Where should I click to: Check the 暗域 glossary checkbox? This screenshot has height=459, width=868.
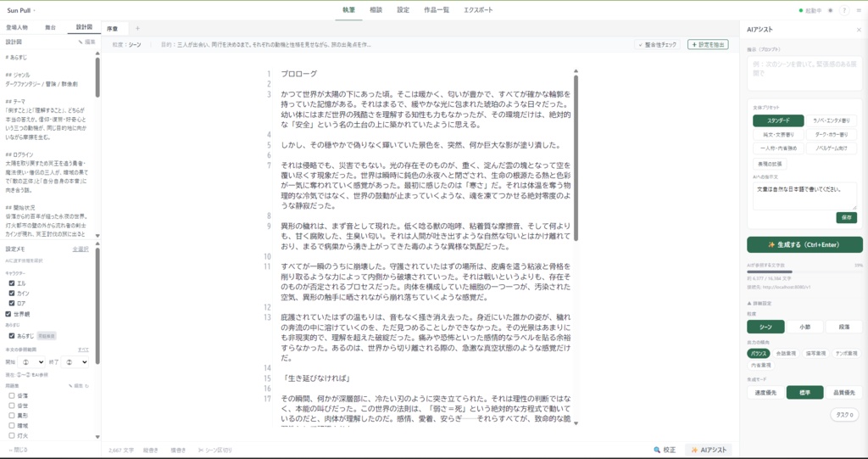click(x=12, y=426)
